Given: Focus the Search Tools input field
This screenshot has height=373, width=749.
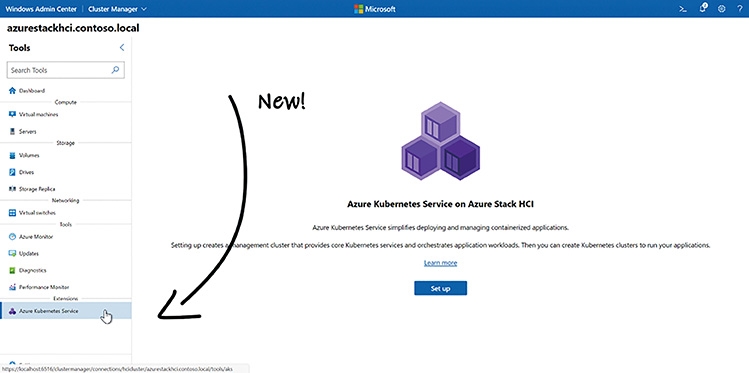Looking at the screenshot, I should tap(65, 70).
